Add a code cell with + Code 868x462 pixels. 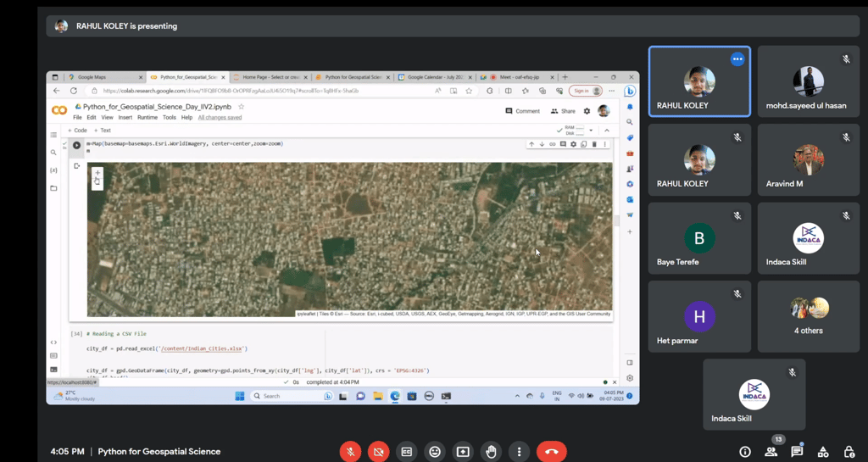(77, 131)
